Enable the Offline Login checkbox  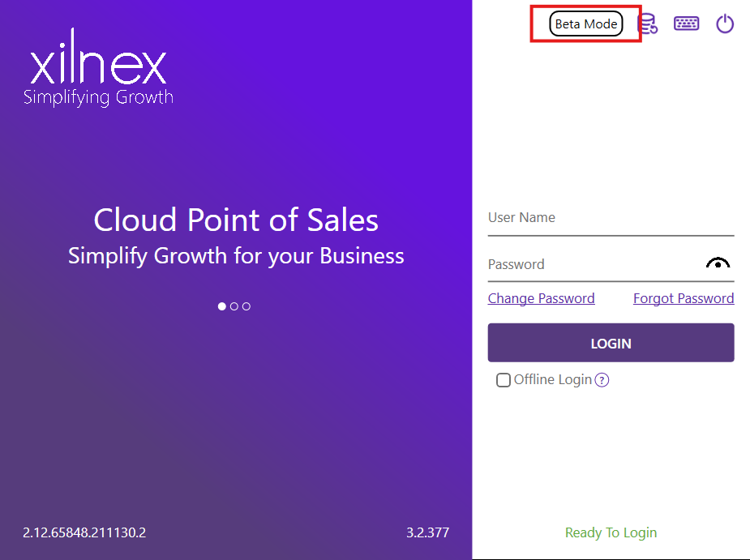pyautogui.click(x=504, y=380)
